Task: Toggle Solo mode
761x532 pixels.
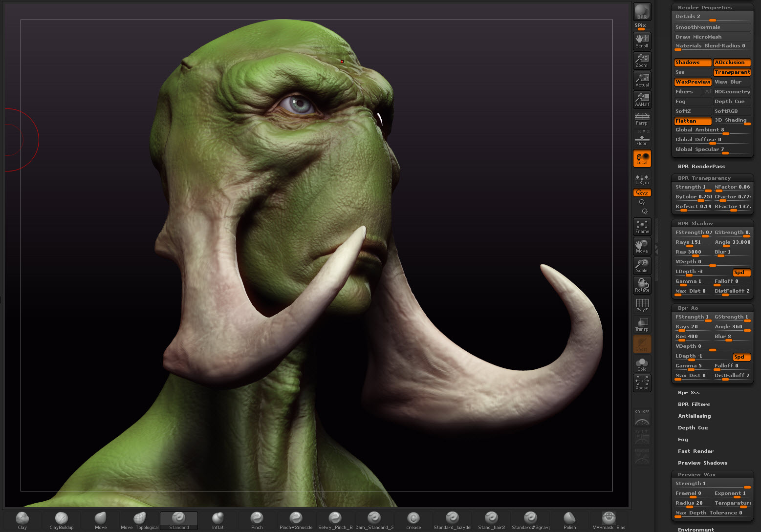Action: point(642,364)
